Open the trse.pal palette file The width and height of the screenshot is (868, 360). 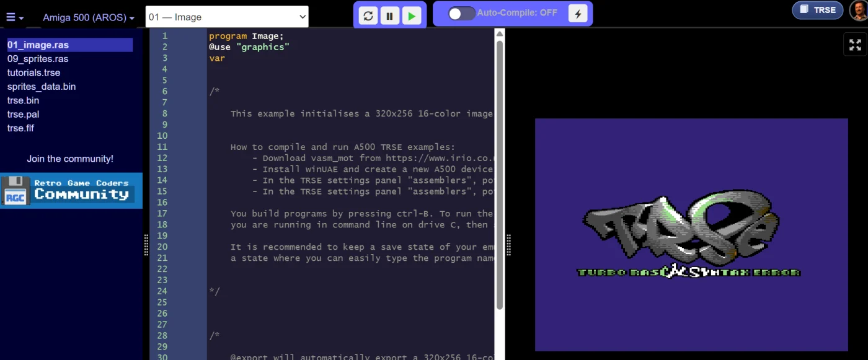pos(23,114)
